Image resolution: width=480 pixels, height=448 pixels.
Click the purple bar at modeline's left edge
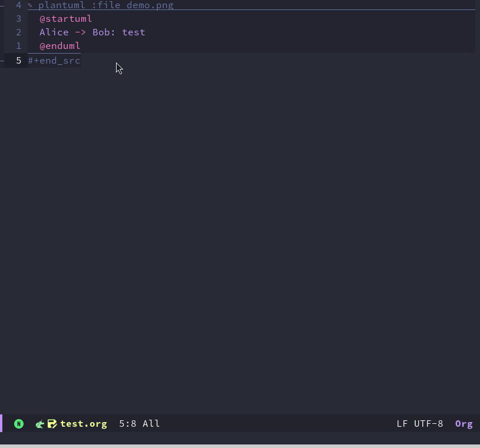coord(1,423)
